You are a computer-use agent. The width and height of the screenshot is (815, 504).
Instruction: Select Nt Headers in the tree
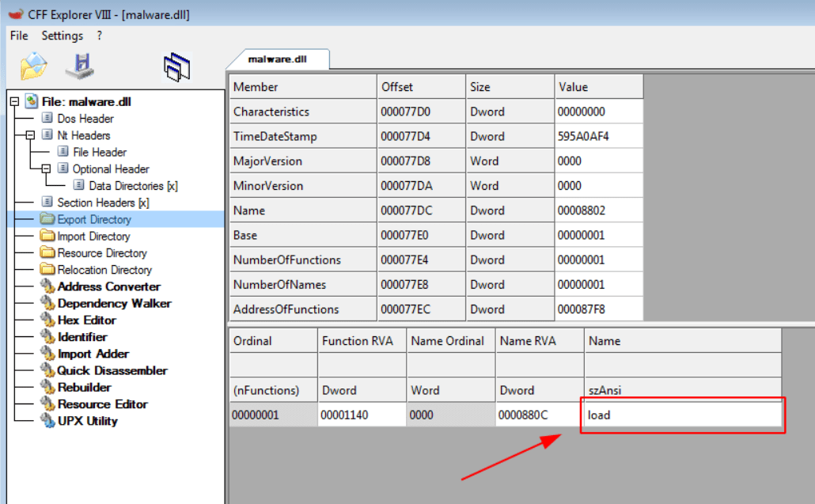coord(84,135)
